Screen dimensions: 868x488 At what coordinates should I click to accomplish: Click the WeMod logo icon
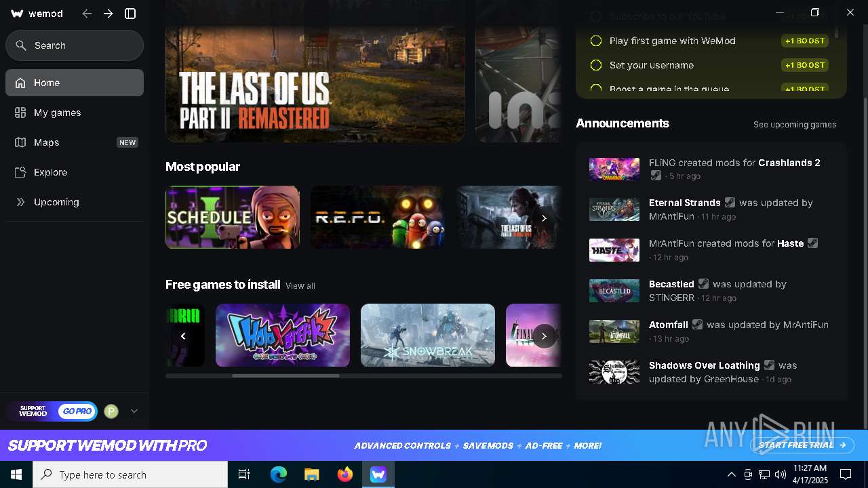pos(18,14)
